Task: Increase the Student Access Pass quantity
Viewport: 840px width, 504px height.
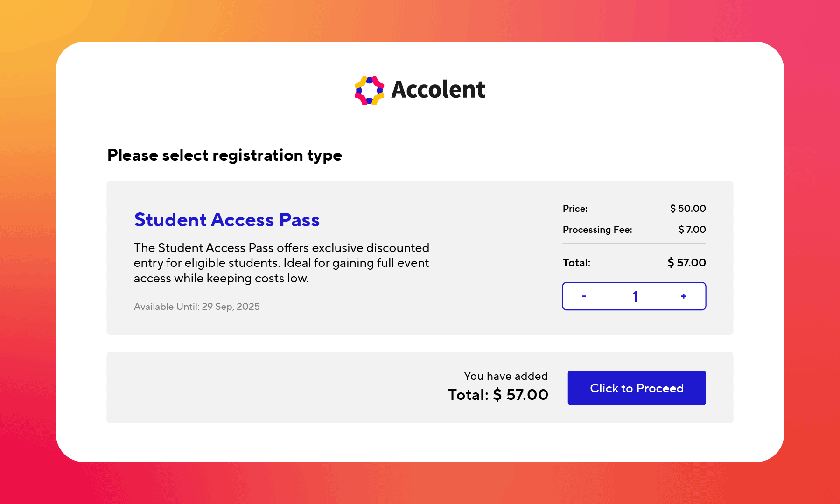Action: point(683,296)
